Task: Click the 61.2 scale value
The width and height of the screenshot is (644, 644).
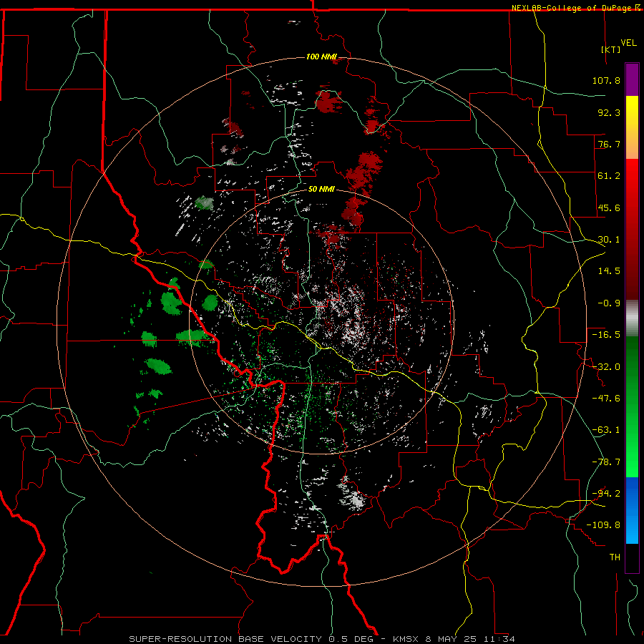Action: 609,176
